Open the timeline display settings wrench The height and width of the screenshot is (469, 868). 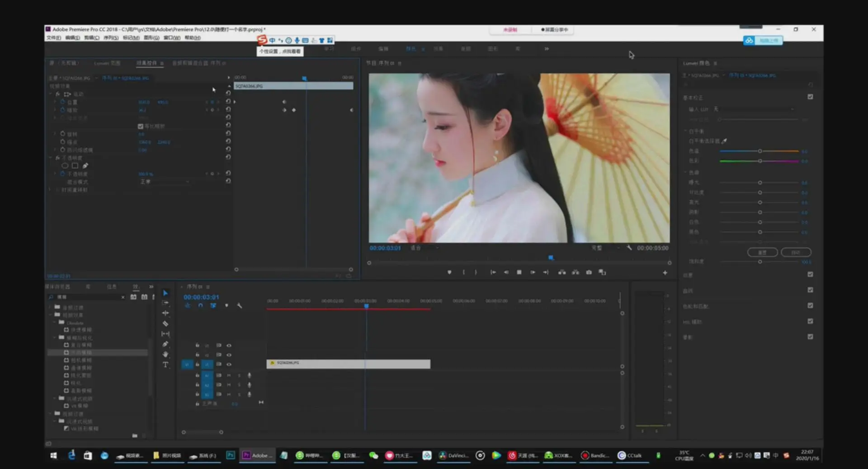[240, 306]
